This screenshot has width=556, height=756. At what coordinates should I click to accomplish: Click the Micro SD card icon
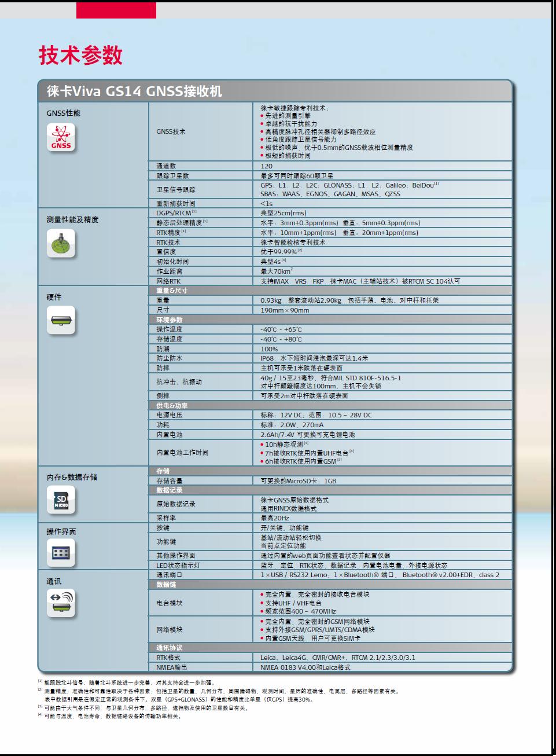click(61, 501)
